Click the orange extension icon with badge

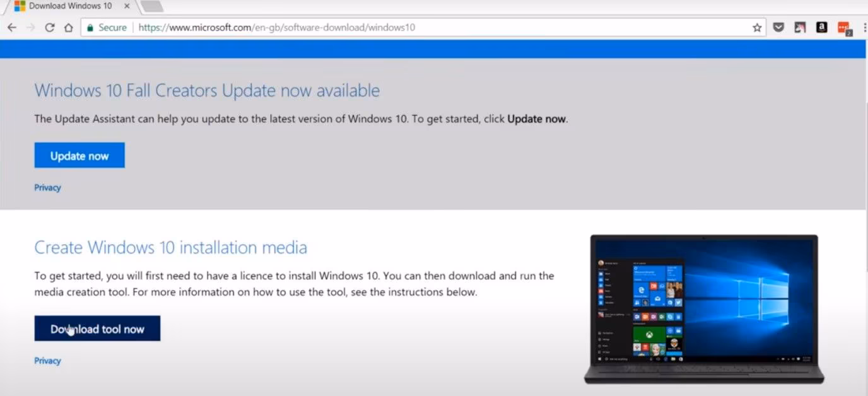[x=844, y=28]
